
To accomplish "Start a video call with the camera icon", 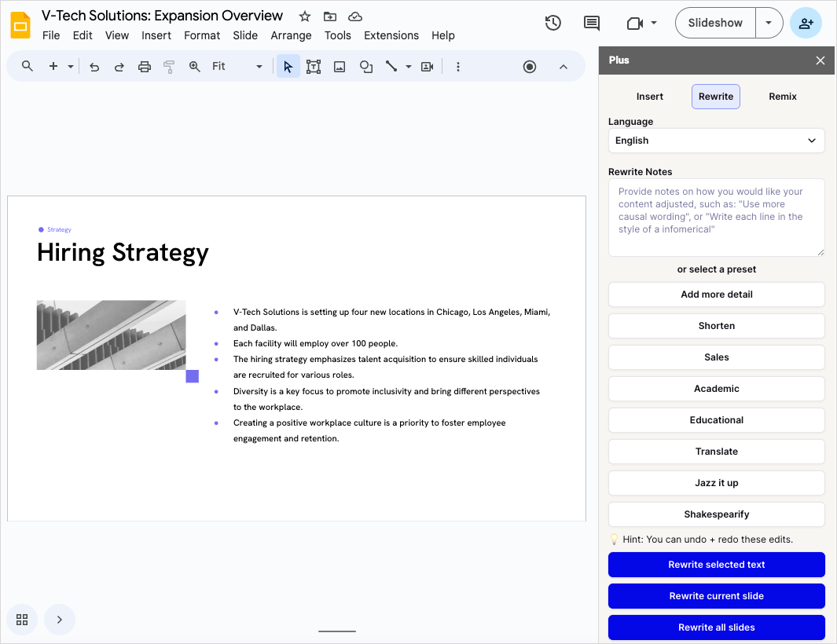I will tap(634, 23).
